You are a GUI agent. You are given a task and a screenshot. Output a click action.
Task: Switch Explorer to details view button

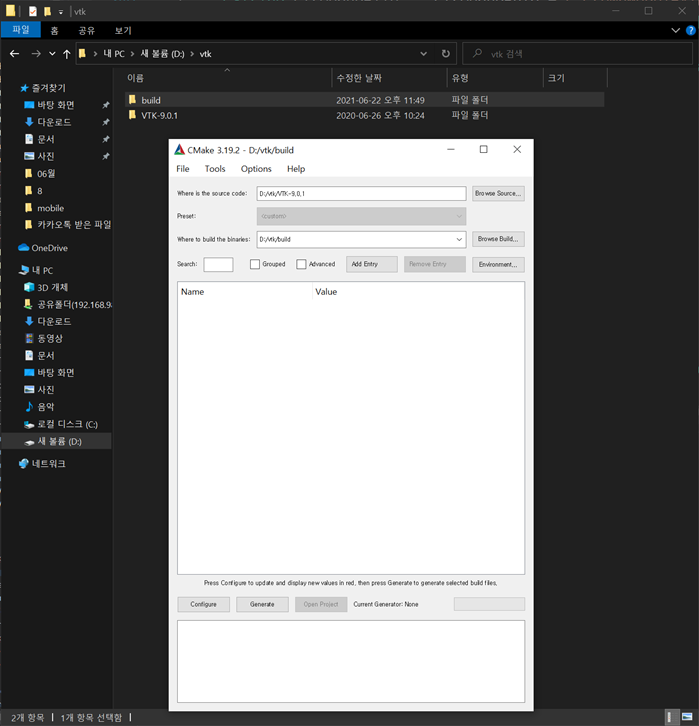[x=670, y=717]
